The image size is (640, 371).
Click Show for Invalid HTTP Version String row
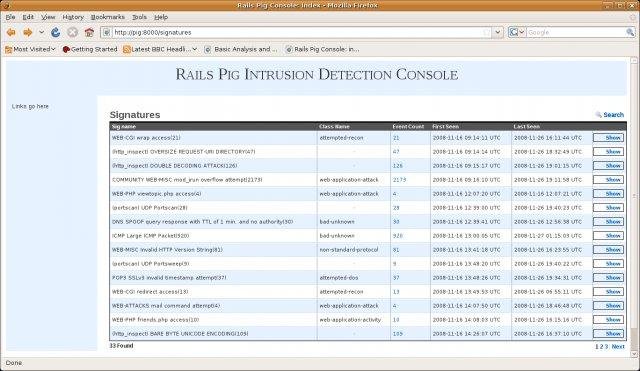click(608, 249)
